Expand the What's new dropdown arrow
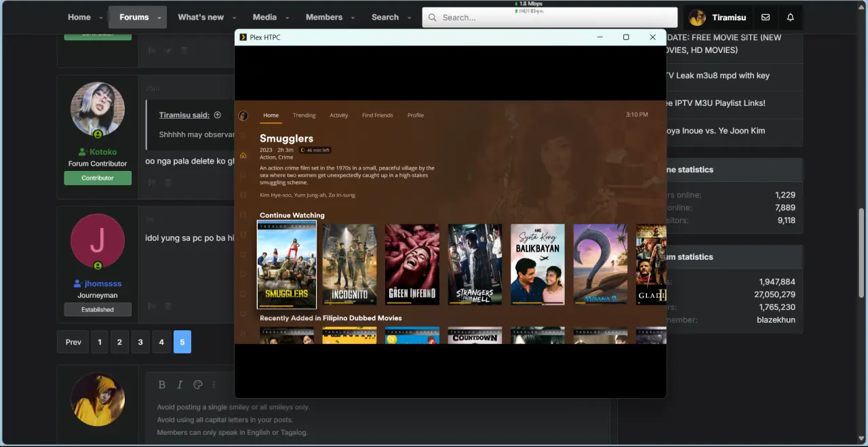The width and height of the screenshot is (868, 447). click(234, 18)
